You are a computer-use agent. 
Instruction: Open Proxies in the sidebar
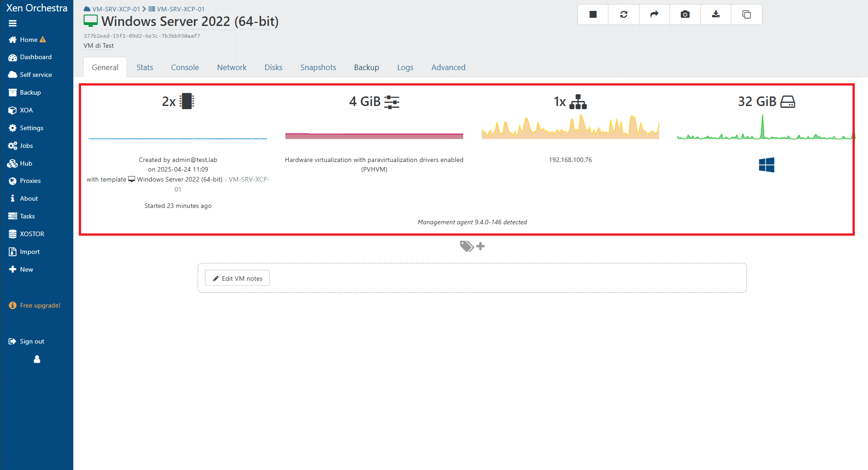[25, 181]
